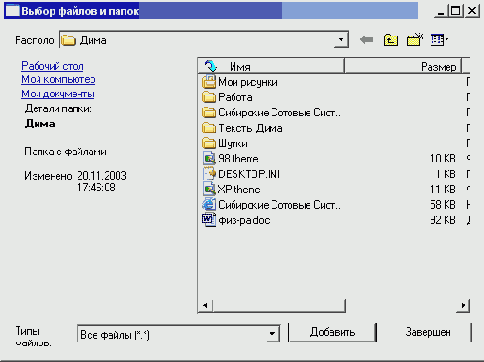Viewport: 484px width, 362px height.
Task: Click the Завершен button
Action: [x=428, y=332]
